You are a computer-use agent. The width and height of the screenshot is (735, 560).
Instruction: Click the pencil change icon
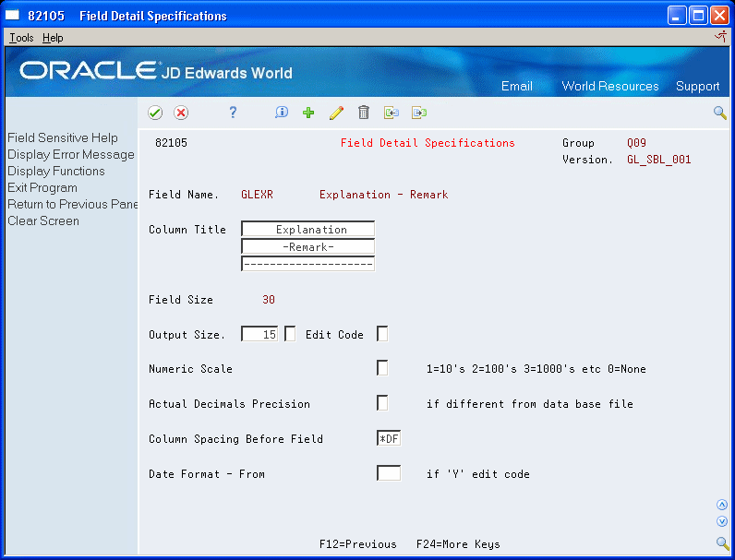click(336, 113)
